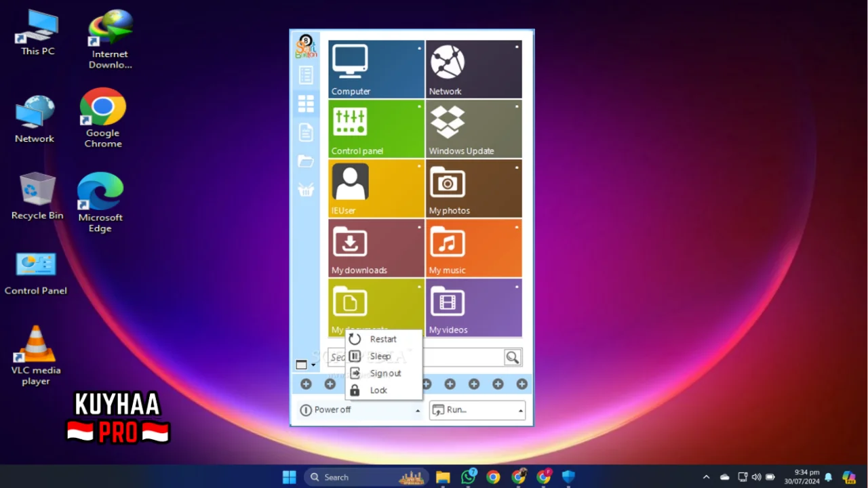Open This PC desktop shortcut
868x488 pixels.
[x=37, y=33]
